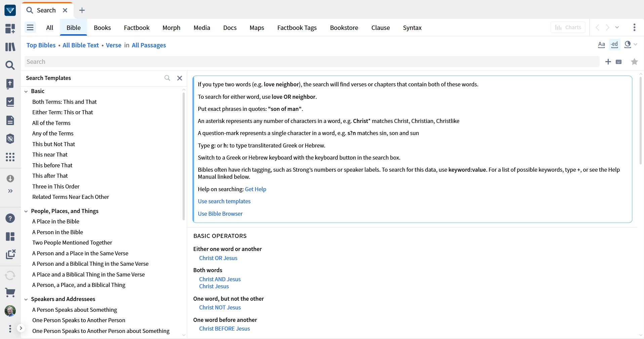The height and width of the screenshot is (339, 644).
Task: Click the Get Help link
Action: (255, 189)
